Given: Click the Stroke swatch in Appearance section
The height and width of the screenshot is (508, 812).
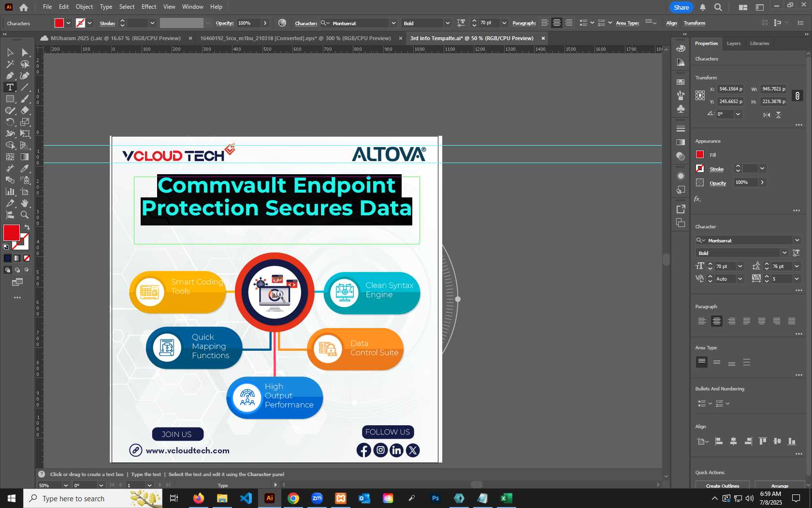Looking at the screenshot, I should [700, 168].
